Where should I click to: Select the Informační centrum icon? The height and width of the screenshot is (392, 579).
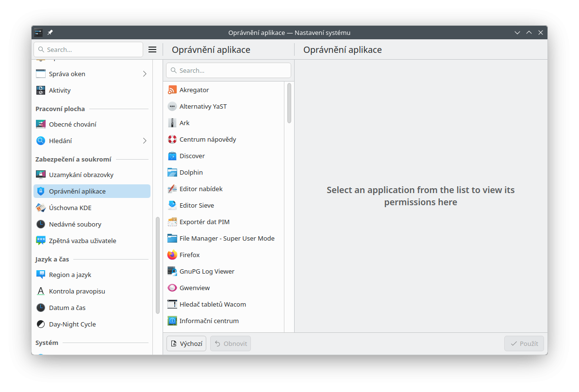172,321
